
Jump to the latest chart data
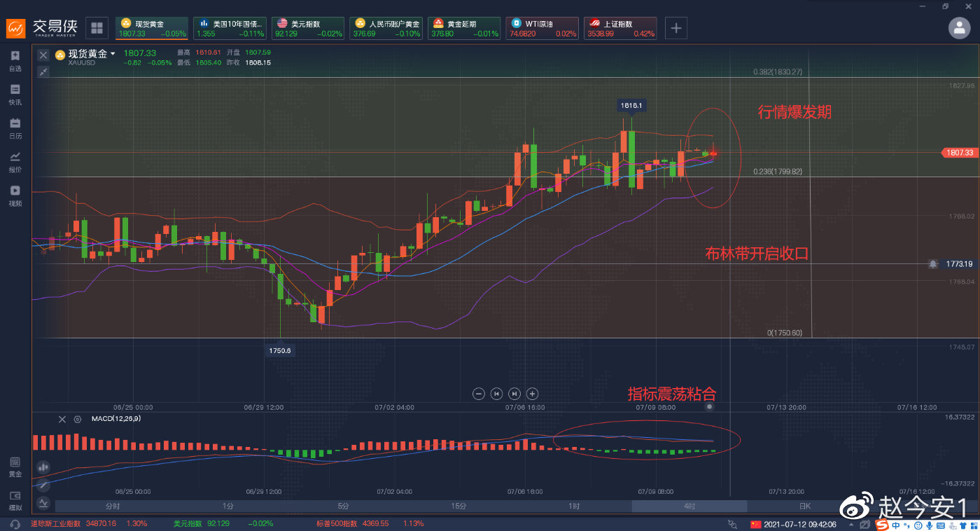[x=514, y=394]
